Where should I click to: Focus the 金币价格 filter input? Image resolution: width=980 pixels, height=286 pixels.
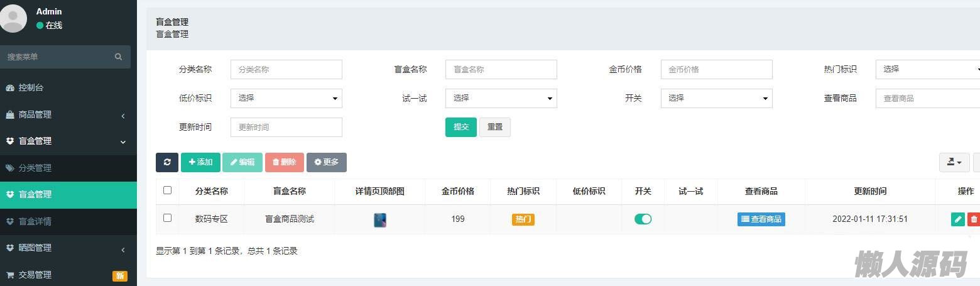[717, 69]
